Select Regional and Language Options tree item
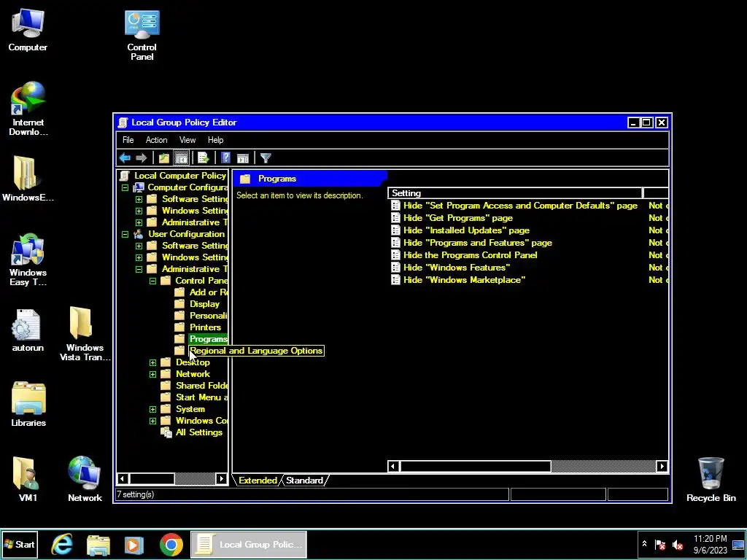 coord(256,351)
